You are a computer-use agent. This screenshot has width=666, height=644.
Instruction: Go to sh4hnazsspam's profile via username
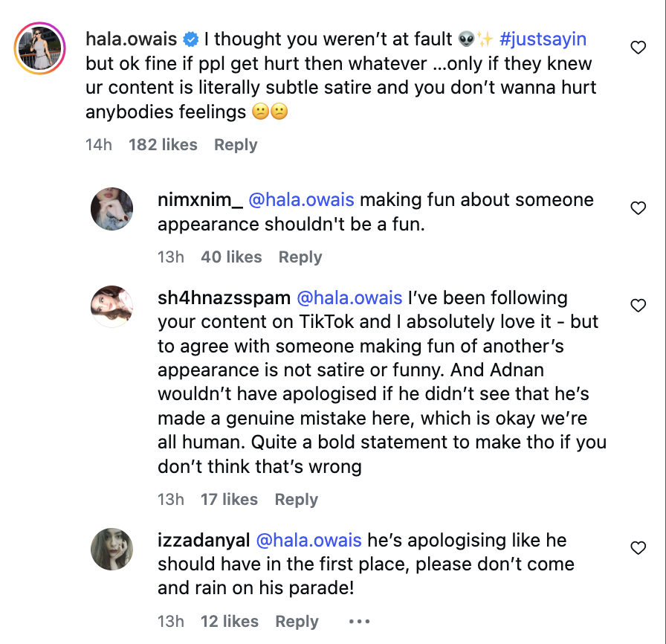point(224,298)
